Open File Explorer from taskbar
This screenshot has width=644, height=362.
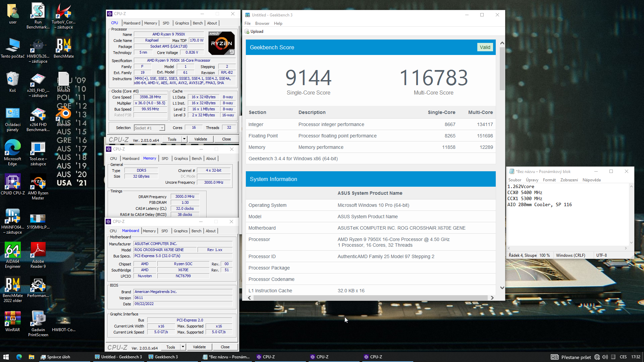[31, 357]
